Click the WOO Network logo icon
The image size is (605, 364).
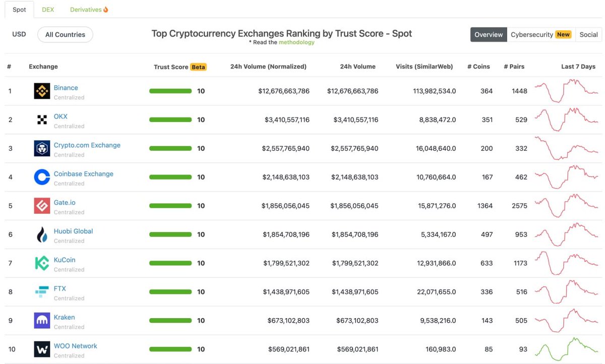tap(42, 350)
